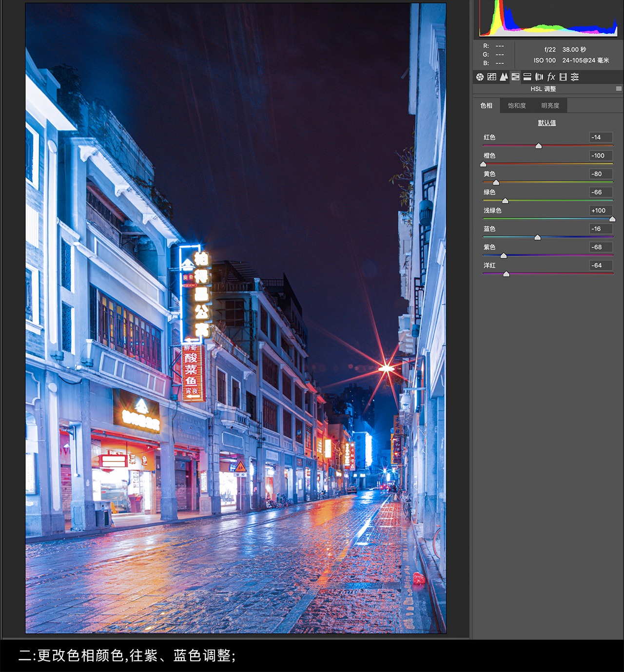624x672 pixels.
Task: Click the 黄色 hue slider handle
Action: coord(496,182)
